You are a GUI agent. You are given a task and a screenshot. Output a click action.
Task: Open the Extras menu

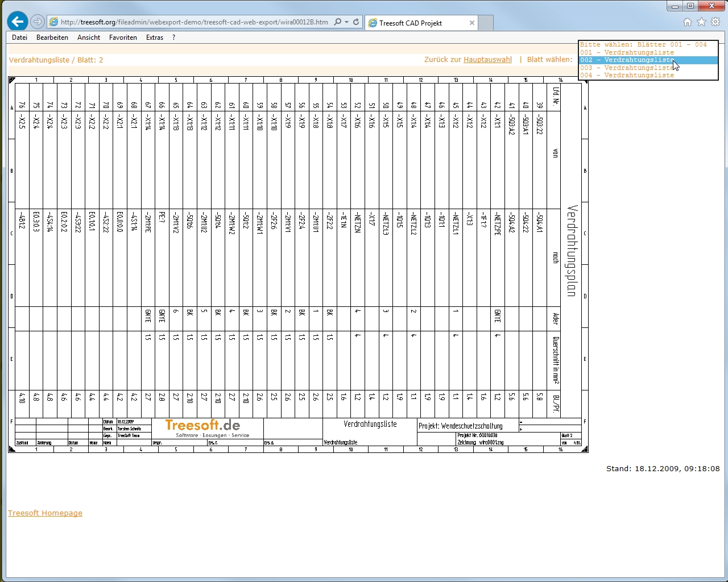[154, 38]
